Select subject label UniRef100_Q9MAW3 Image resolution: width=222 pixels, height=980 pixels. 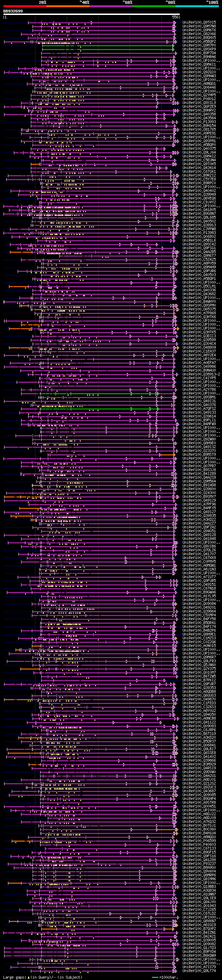tap(199, 76)
